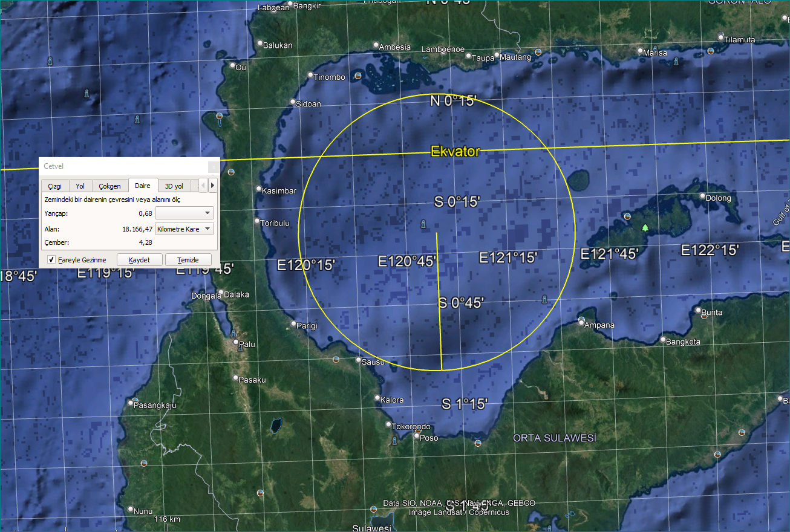Click the Marisa place name
The height and width of the screenshot is (532, 790).
[x=655, y=53]
